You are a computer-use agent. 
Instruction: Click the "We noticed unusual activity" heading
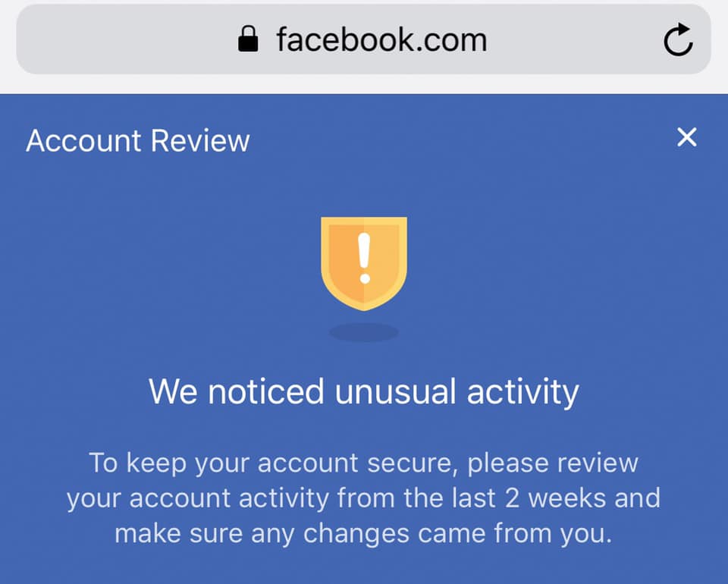click(x=364, y=392)
